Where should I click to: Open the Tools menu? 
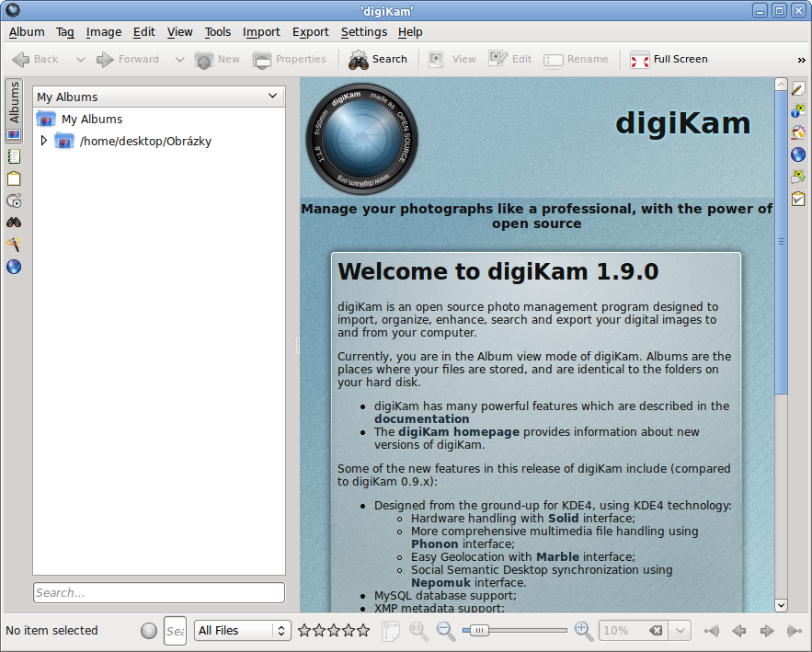pyautogui.click(x=218, y=31)
